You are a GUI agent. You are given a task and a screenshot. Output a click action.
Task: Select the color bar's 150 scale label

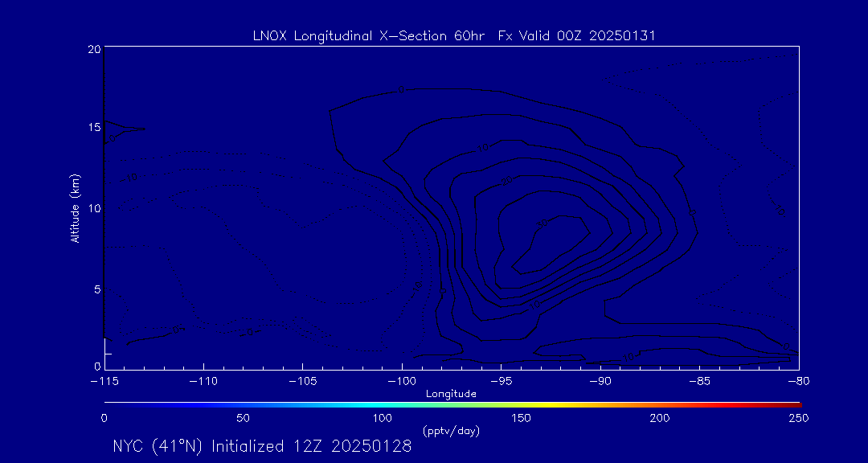click(x=522, y=418)
